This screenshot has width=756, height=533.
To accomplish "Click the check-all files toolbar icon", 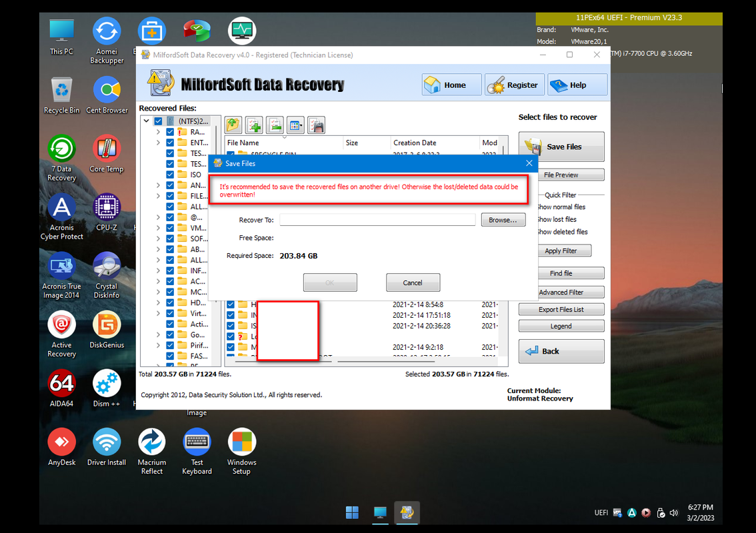I will 254,125.
